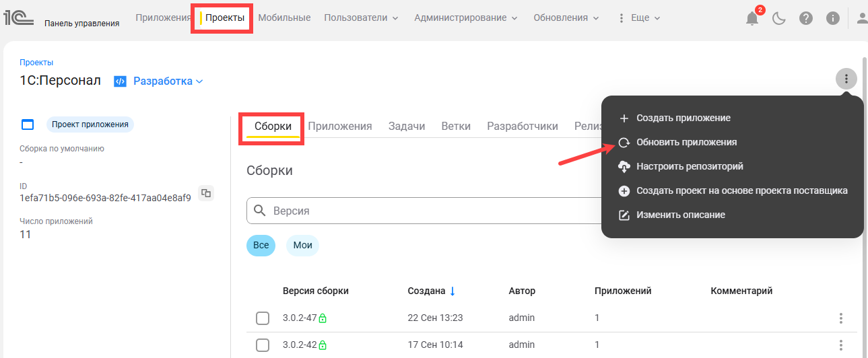Click build version 3.0.2-47 text

pyautogui.click(x=300, y=318)
